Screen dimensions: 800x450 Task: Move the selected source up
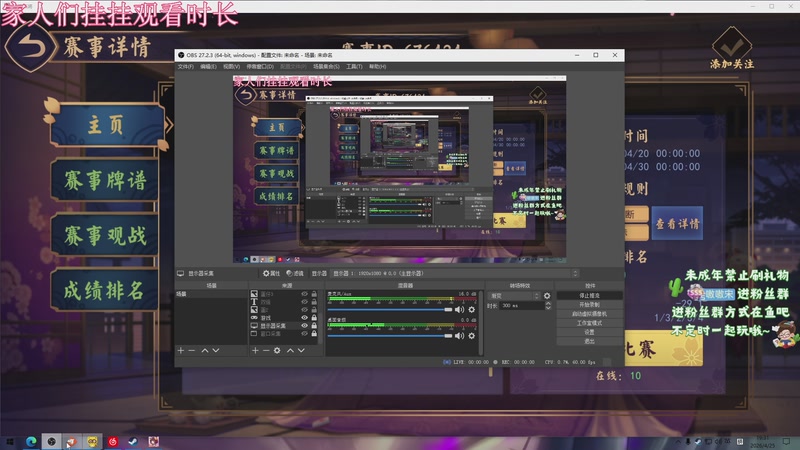tap(290, 351)
